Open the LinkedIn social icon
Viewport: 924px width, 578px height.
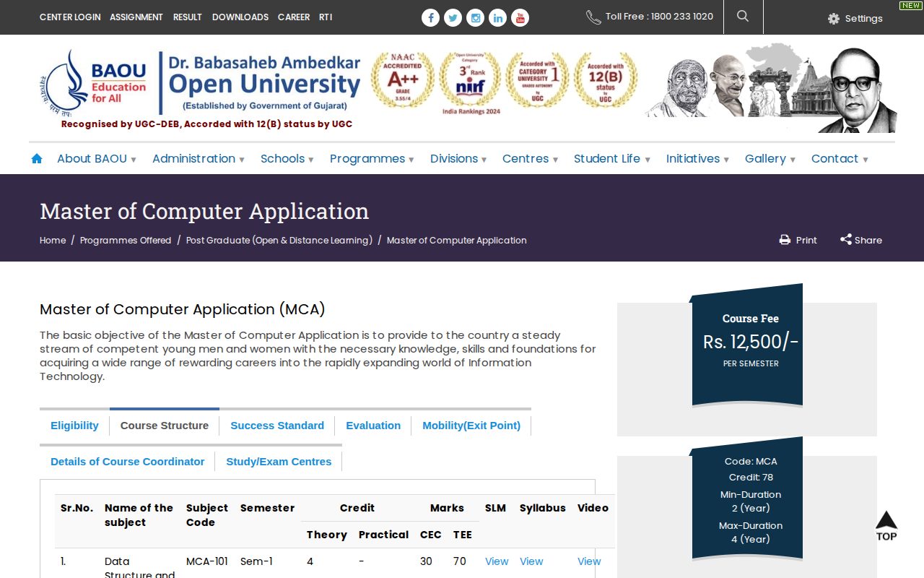pos(497,18)
